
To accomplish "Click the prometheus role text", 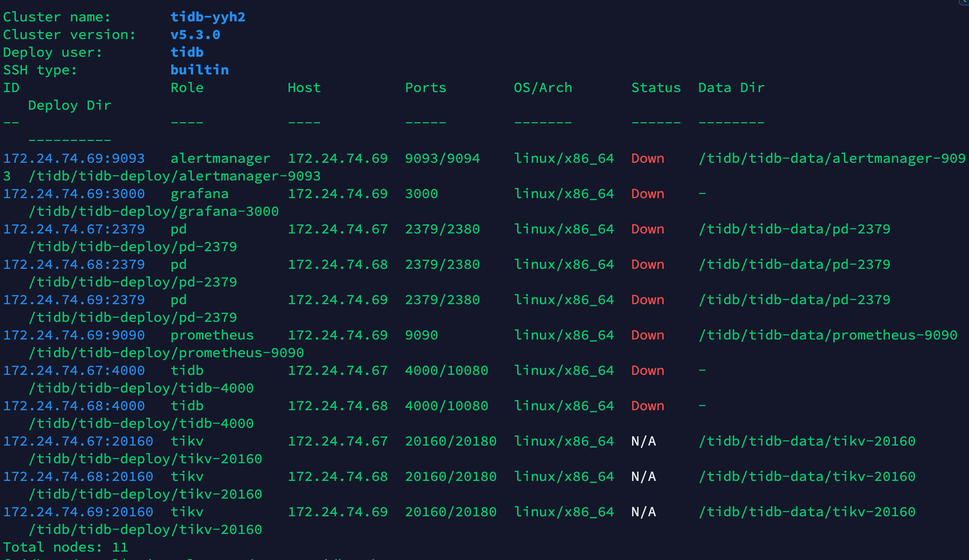I will (212, 335).
